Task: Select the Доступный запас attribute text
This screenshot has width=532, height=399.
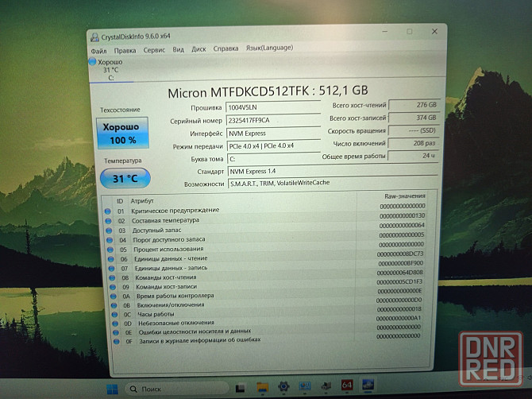Action: 156,230
